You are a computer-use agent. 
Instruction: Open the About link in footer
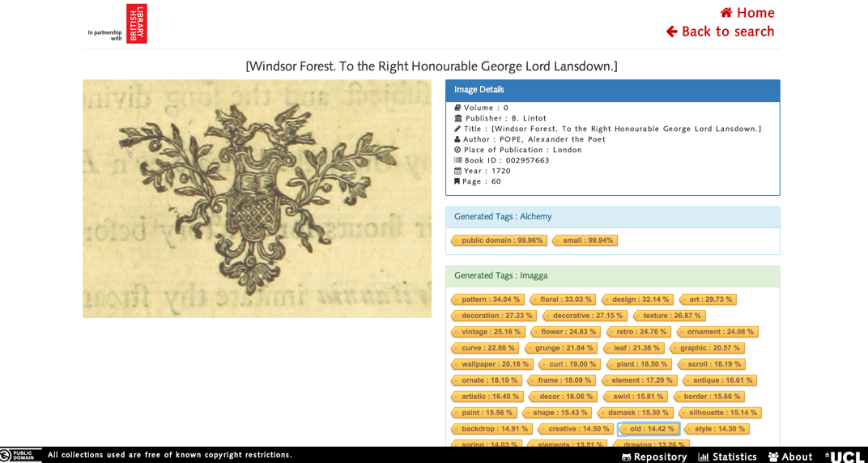(790, 457)
